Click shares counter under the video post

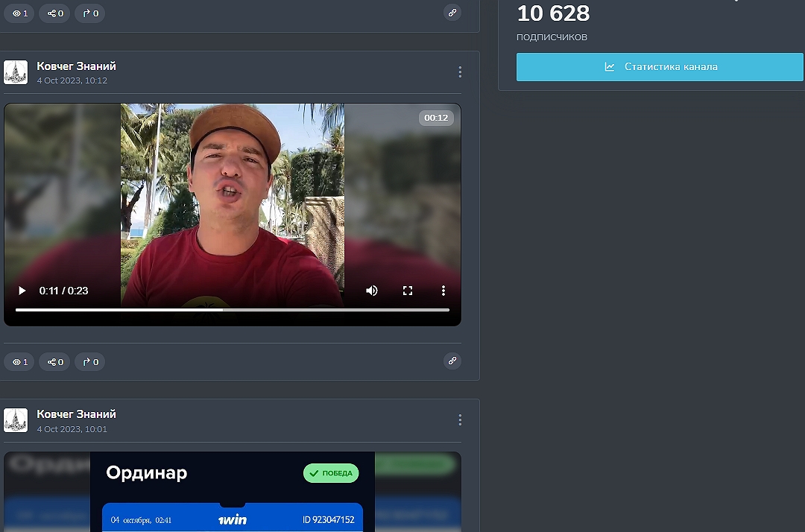point(54,362)
